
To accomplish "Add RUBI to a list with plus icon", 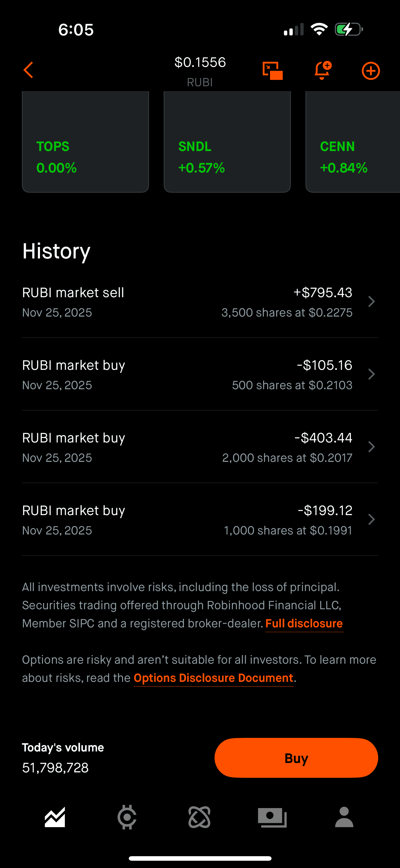I will point(371,71).
